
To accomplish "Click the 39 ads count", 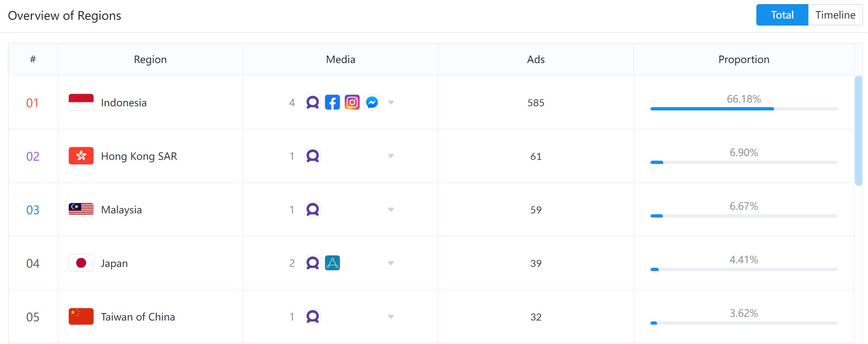I will [536, 263].
